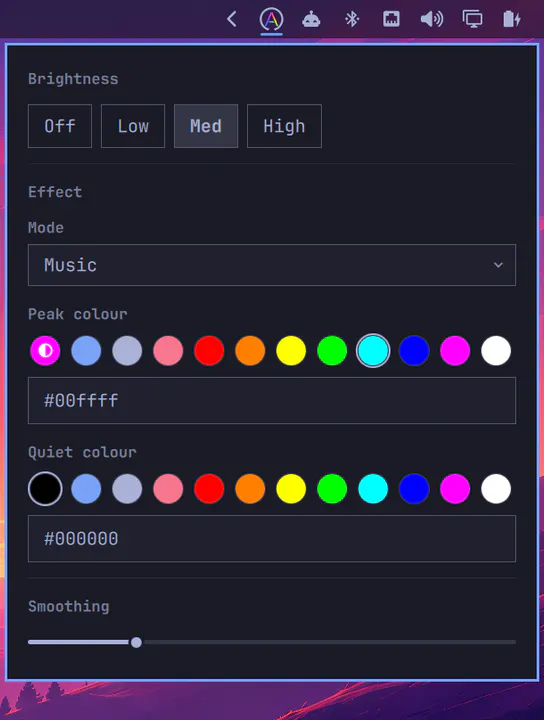Pick the lavender grey Peak colour swatch
The height and width of the screenshot is (720, 544).
click(x=127, y=351)
